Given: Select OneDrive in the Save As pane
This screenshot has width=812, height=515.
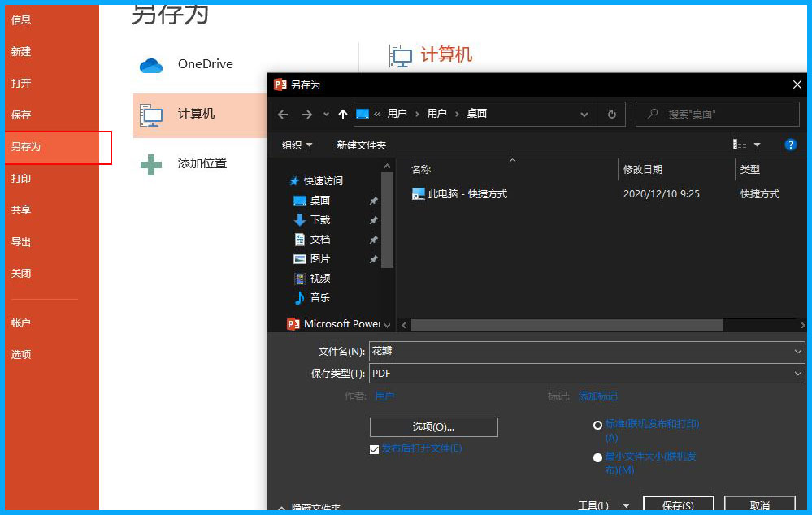Looking at the screenshot, I should (x=206, y=64).
